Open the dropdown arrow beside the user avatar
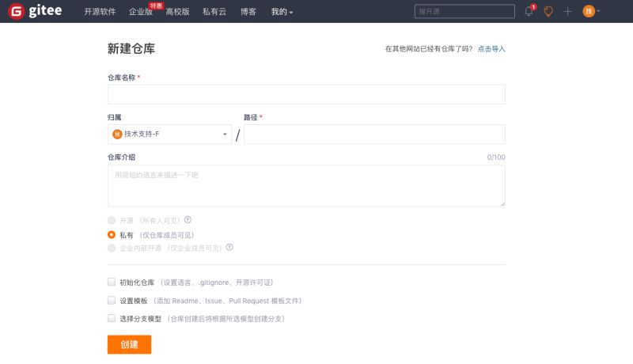The image size is (633, 364). pyautogui.click(x=598, y=11)
